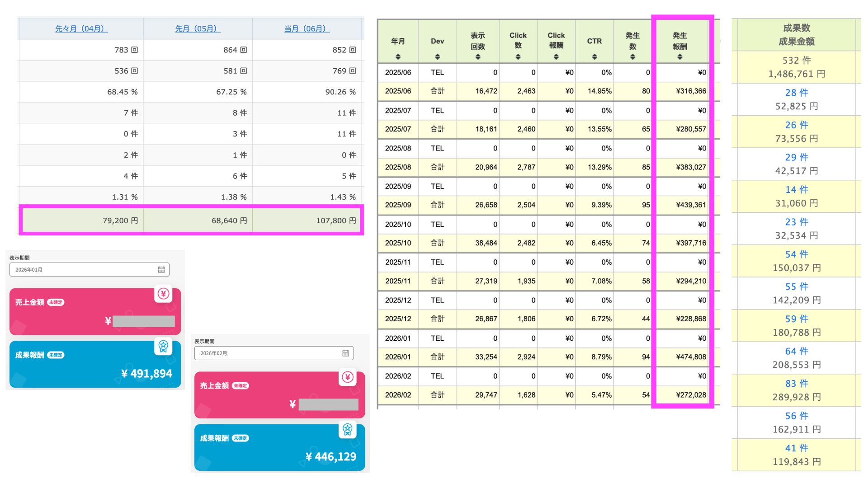
Task: Open calendar icon in 2026年02月 field
Action: 346,353
